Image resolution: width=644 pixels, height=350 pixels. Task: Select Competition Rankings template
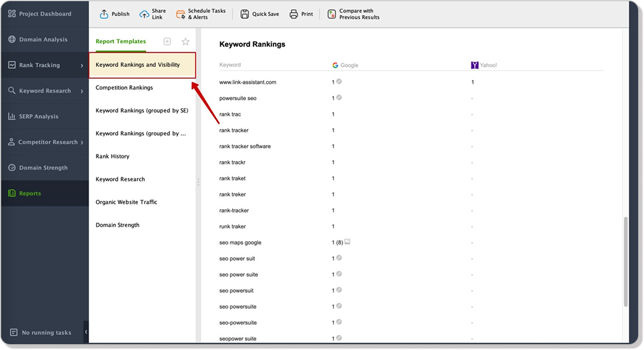(124, 87)
